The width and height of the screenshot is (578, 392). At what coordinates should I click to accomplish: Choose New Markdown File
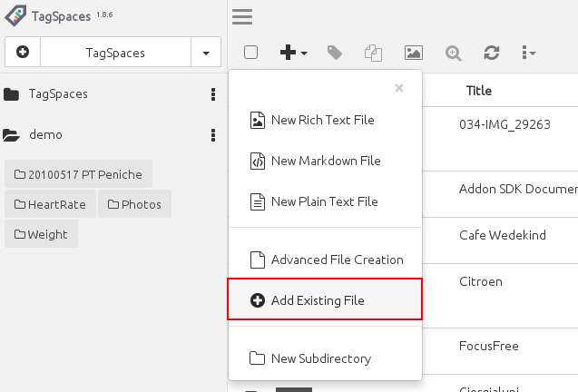point(325,162)
